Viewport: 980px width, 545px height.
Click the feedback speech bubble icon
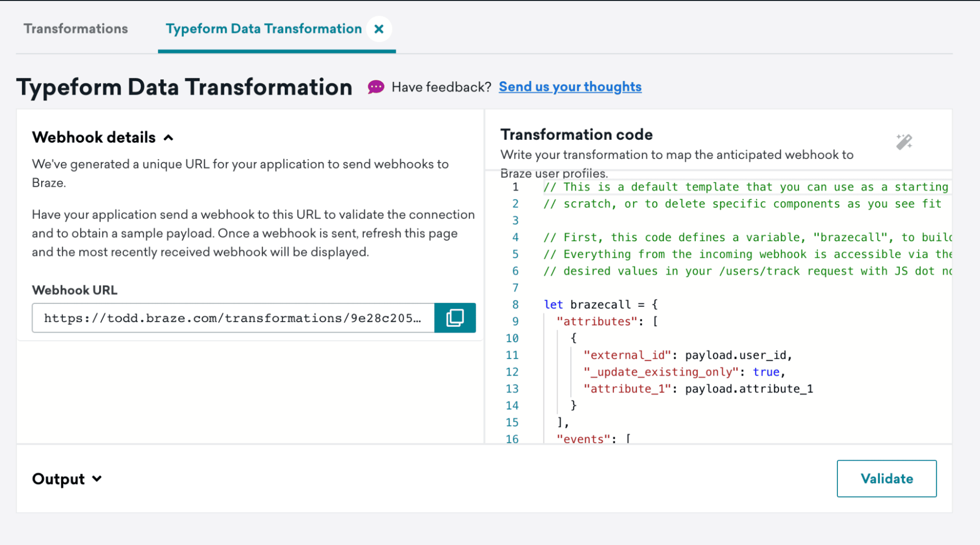click(376, 86)
